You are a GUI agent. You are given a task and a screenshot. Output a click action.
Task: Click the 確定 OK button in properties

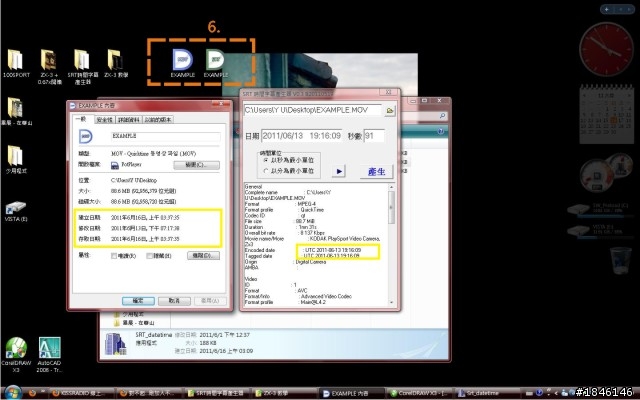pyautogui.click(x=138, y=301)
